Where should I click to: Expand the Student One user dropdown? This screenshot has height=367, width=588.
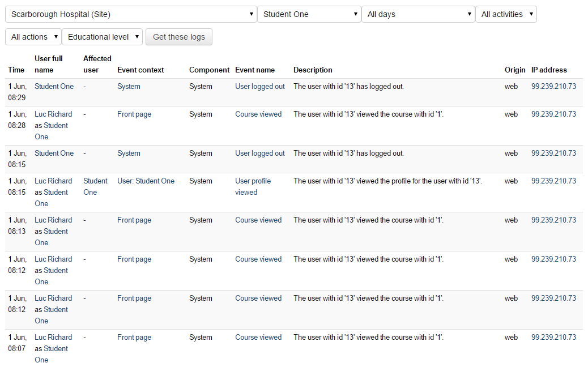309,14
